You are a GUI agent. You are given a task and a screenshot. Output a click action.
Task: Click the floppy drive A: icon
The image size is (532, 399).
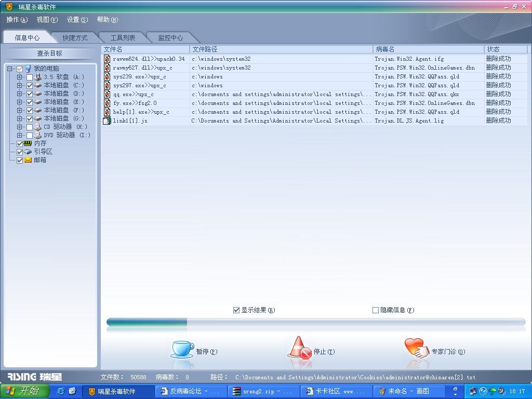coord(37,77)
